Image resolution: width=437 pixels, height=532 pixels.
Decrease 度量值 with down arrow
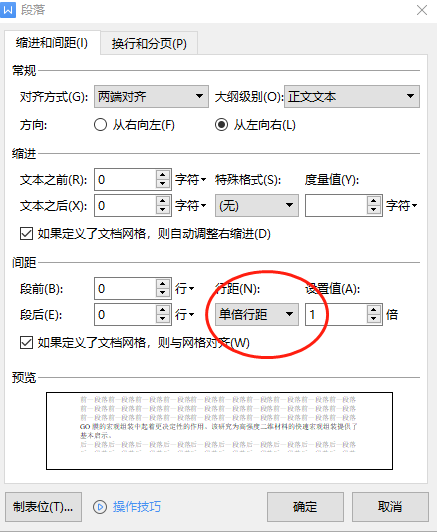[x=374, y=210]
